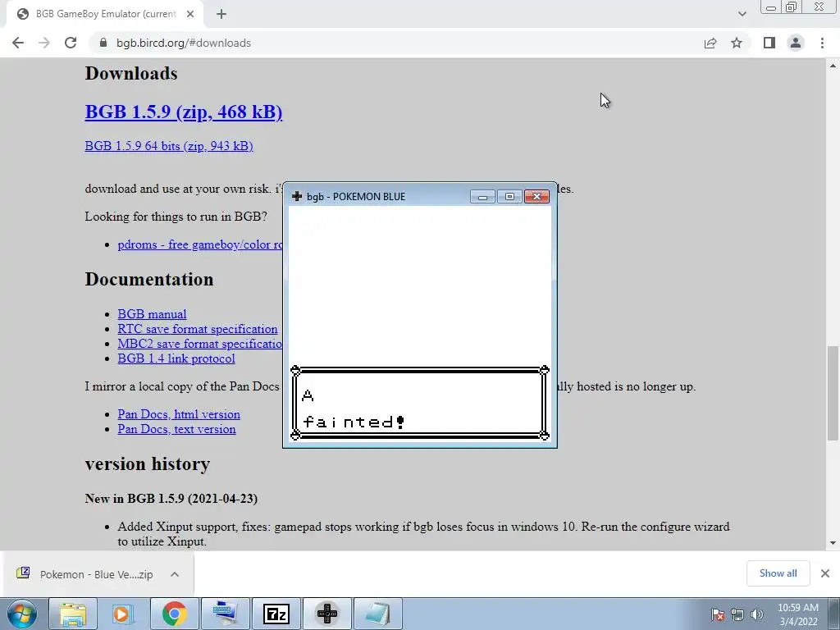Screen dimensions: 840x630
Task: Open Chrome side panel icon
Action: 769,43
